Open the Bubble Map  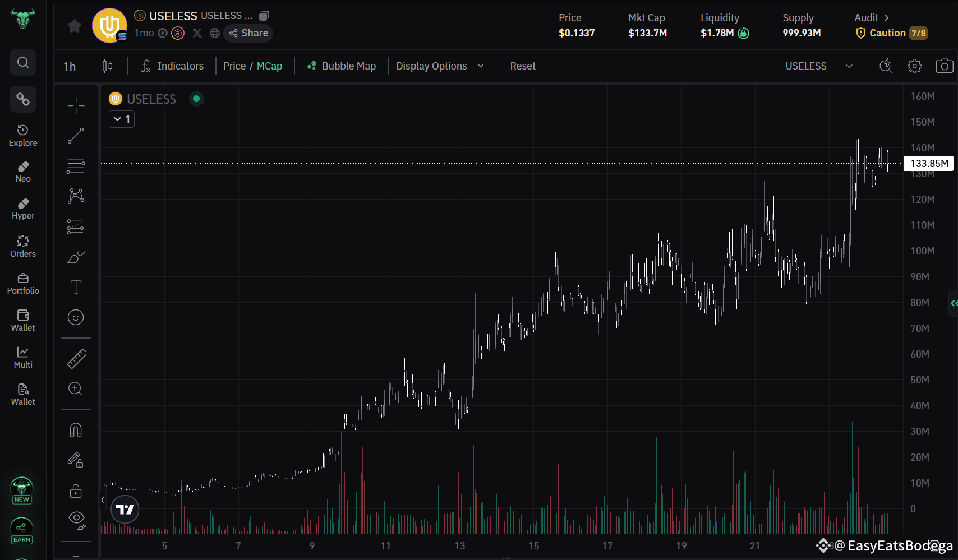point(341,66)
